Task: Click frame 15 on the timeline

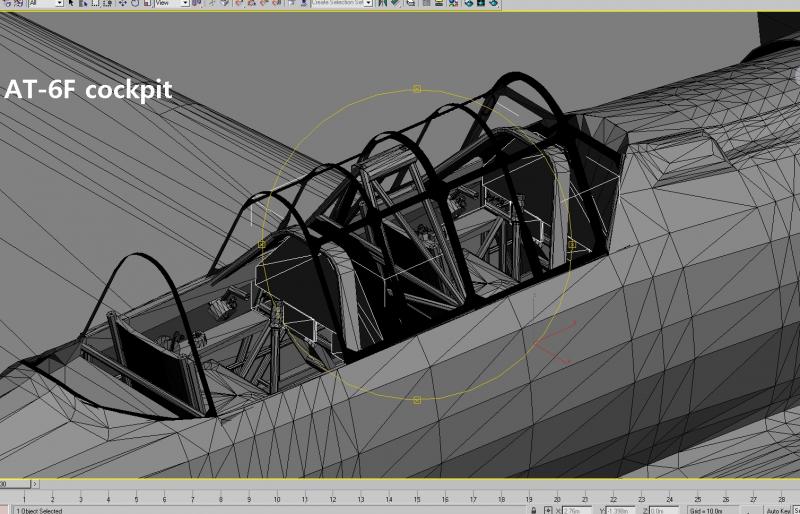Action: click(417, 499)
